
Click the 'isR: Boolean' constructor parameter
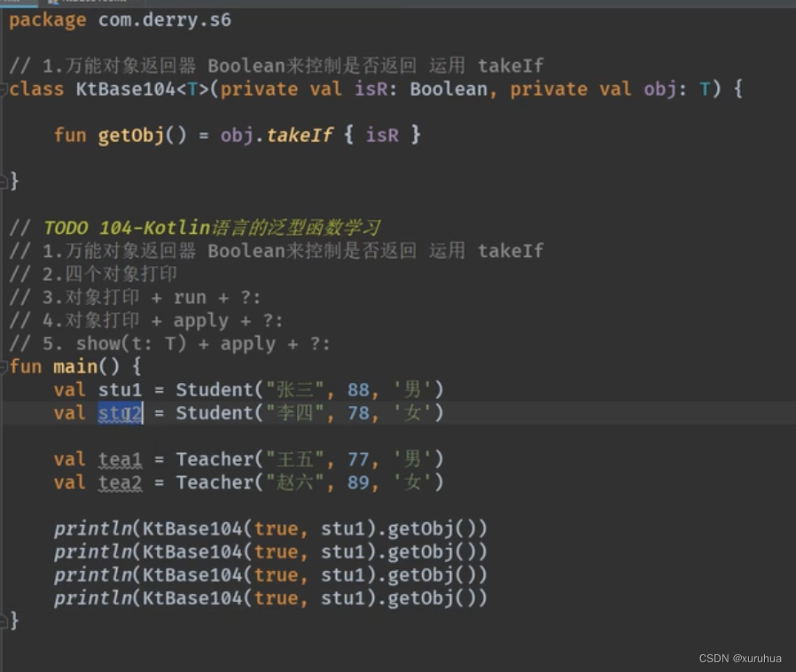[421, 90]
